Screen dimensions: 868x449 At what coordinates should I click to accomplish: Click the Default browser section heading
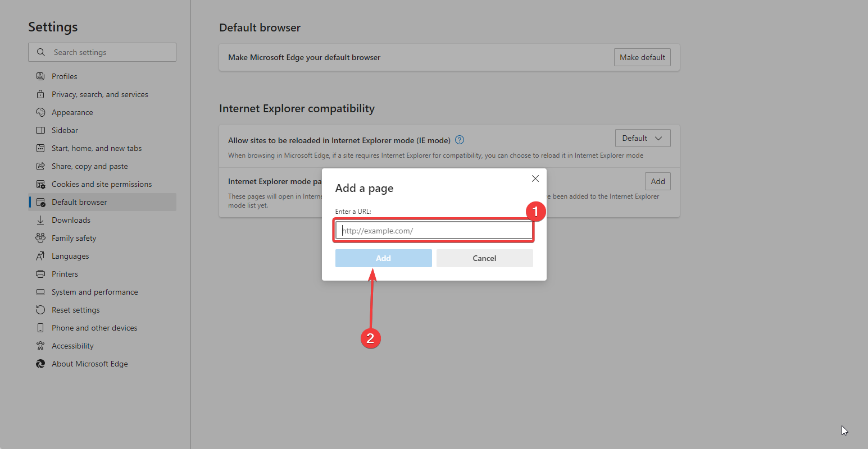(x=260, y=28)
